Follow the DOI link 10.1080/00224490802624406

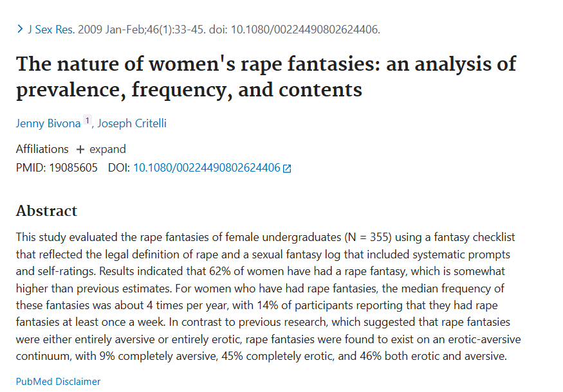pos(207,168)
